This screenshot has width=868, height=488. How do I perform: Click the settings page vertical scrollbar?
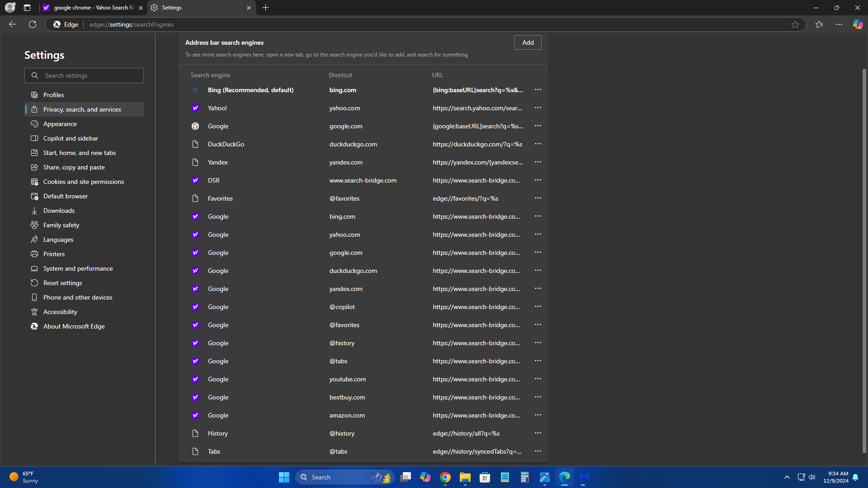[864, 261]
